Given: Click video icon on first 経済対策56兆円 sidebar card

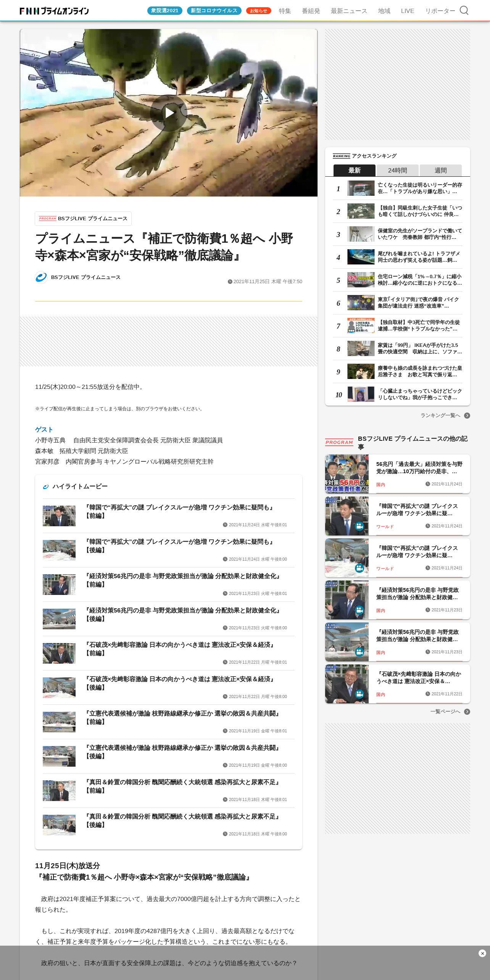Looking at the screenshot, I should click(359, 610).
